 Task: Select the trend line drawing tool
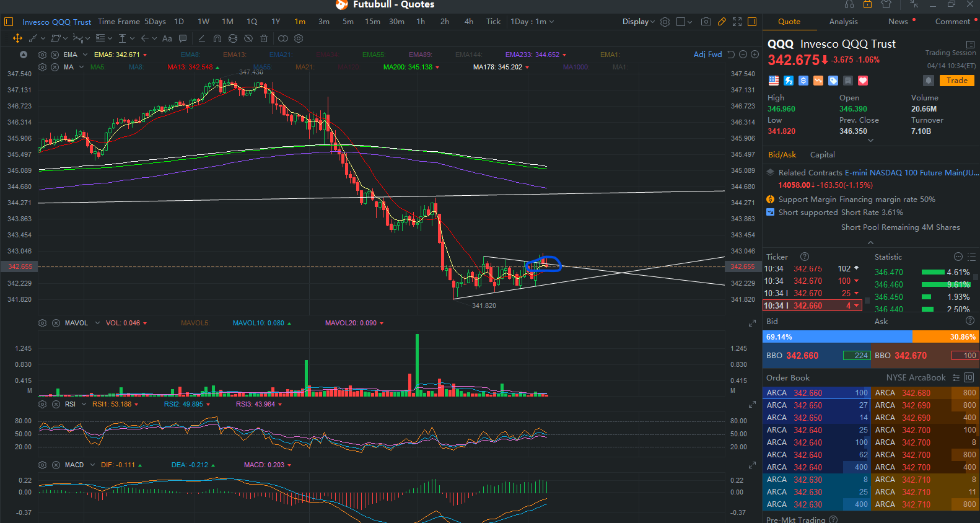pyautogui.click(x=33, y=38)
